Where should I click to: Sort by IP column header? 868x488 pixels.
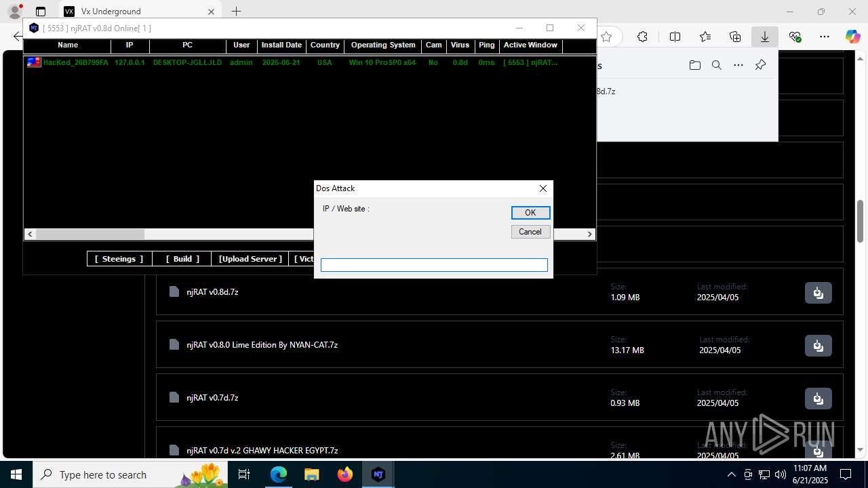click(130, 45)
